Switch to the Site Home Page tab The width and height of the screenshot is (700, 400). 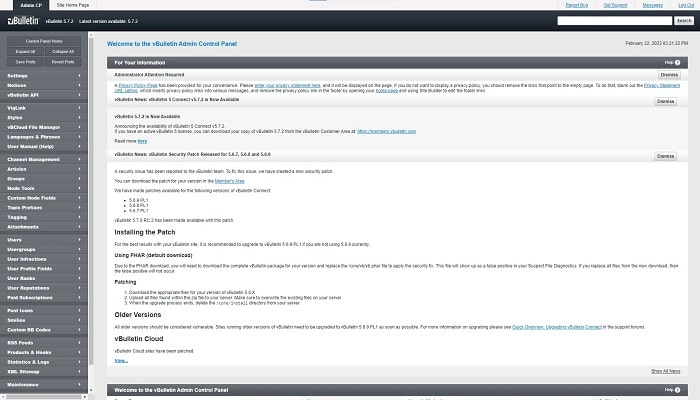[73, 5]
